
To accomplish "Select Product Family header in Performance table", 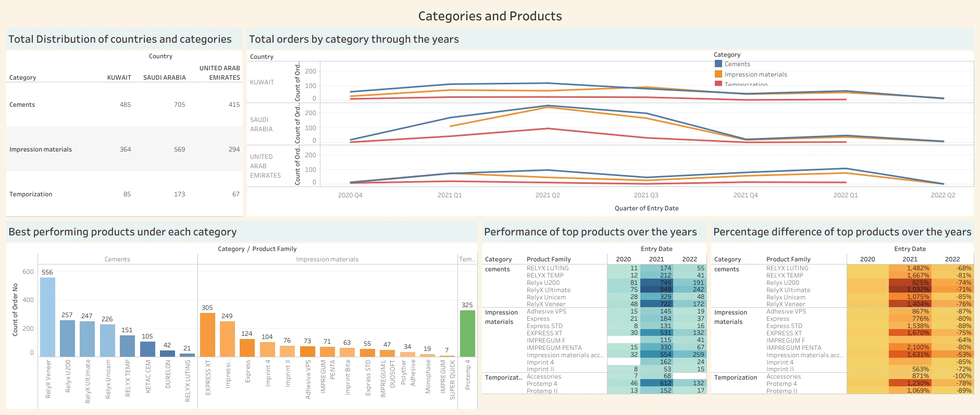I will (x=549, y=259).
